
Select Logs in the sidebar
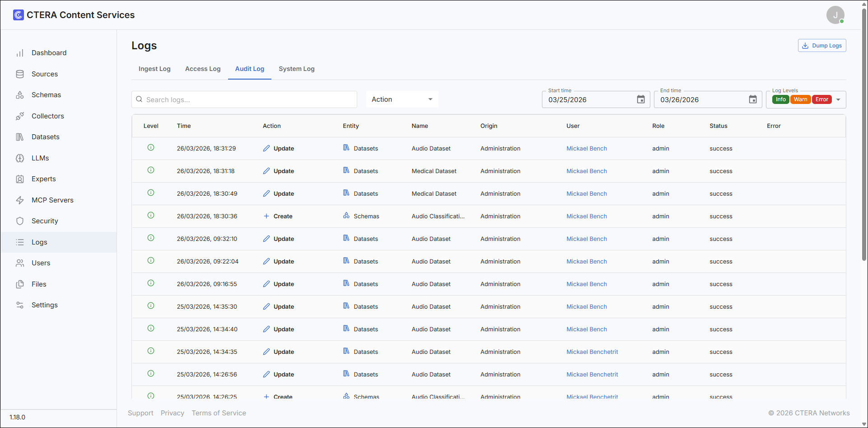pos(58,242)
